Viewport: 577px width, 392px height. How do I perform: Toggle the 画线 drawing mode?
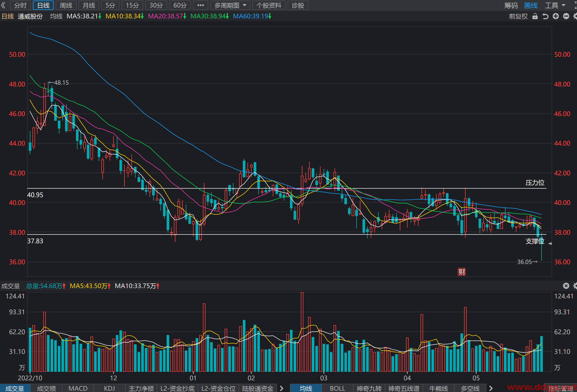(x=531, y=5)
